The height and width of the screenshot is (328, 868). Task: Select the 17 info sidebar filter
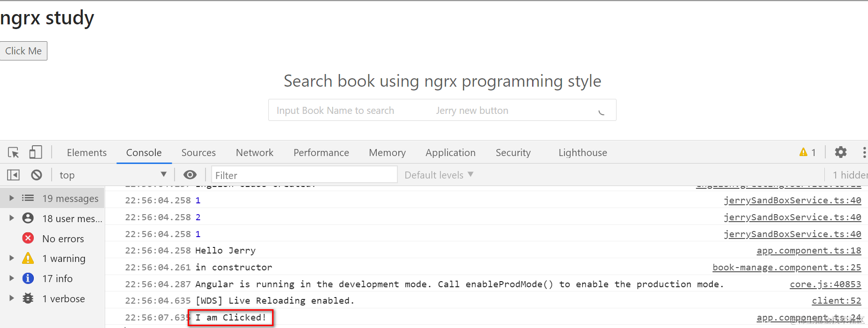point(57,278)
